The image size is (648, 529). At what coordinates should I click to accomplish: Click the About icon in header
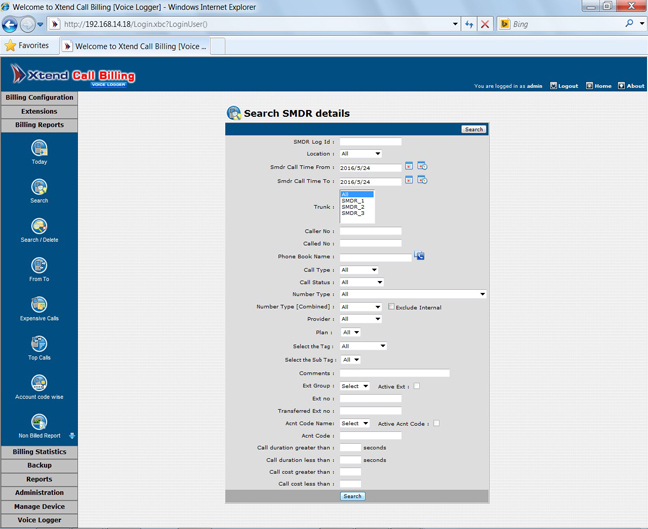coord(621,86)
